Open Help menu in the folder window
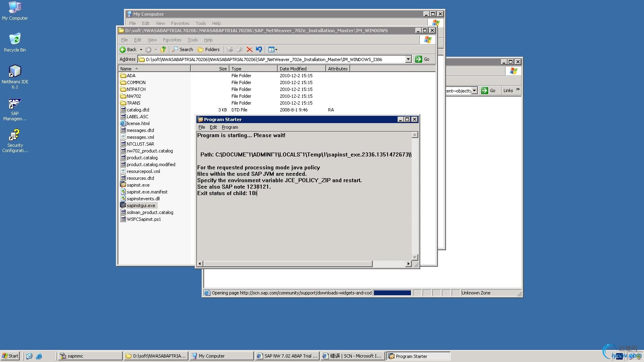The image size is (644, 362). (208, 40)
